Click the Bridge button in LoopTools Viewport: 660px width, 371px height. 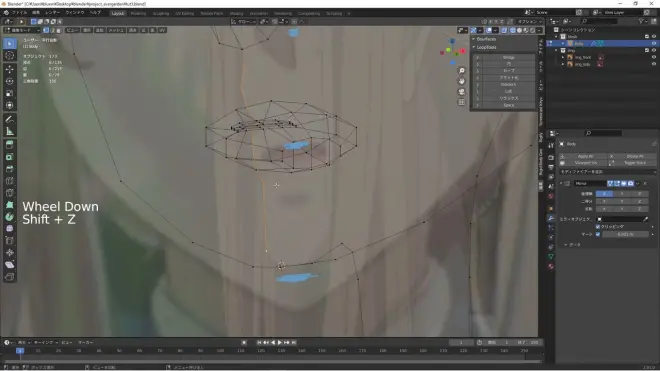(508, 57)
